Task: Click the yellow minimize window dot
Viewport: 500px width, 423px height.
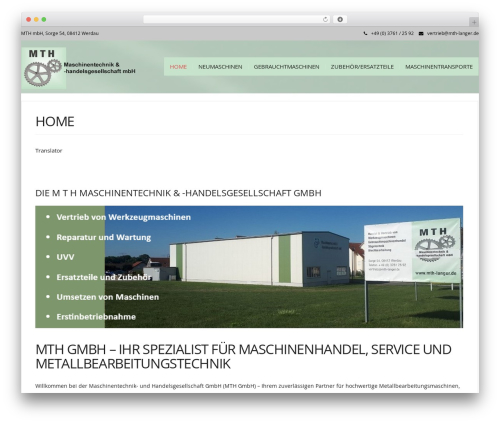Action: (36, 19)
